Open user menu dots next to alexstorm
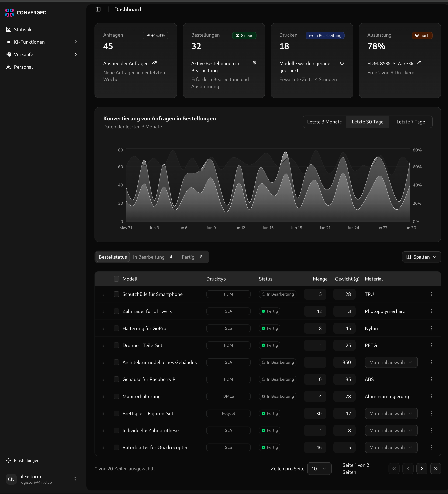Image resolution: width=448 pixels, height=494 pixels. click(75, 479)
